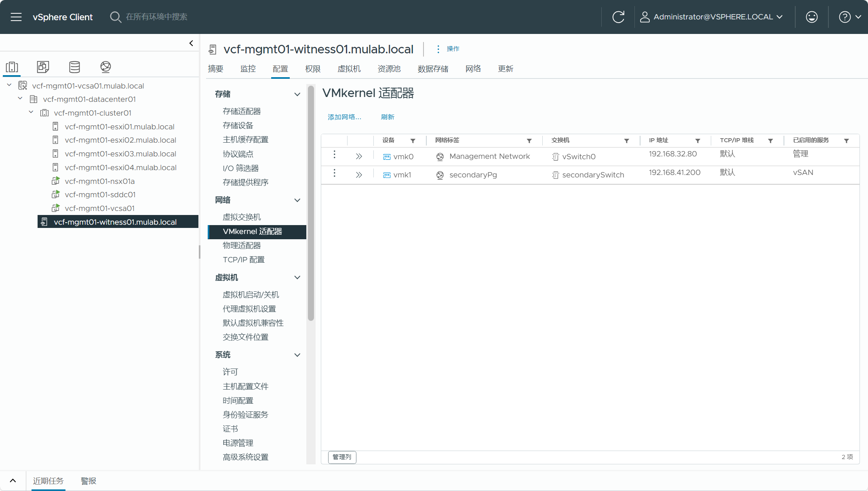Switch to the 监控 tab

[x=248, y=69]
